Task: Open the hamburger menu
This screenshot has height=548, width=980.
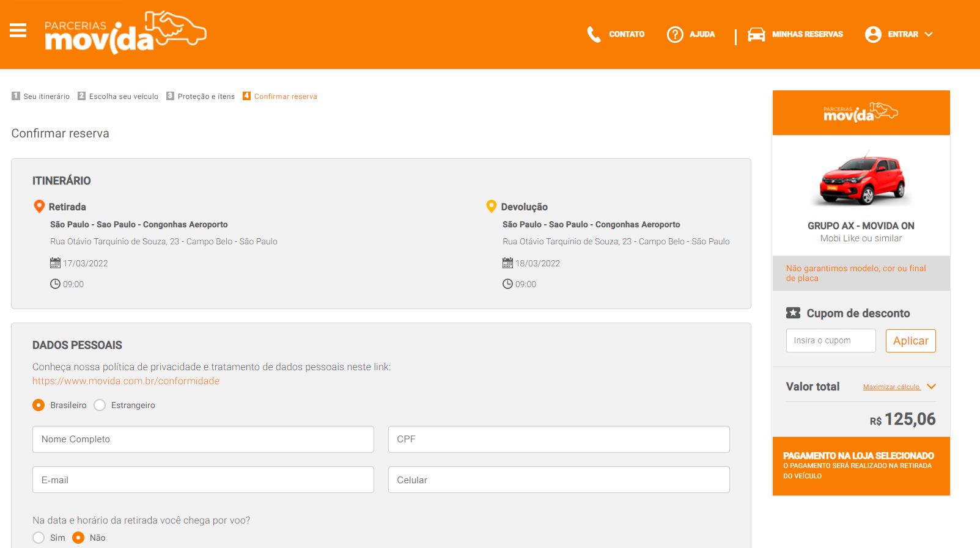Action: click(x=18, y=30)
